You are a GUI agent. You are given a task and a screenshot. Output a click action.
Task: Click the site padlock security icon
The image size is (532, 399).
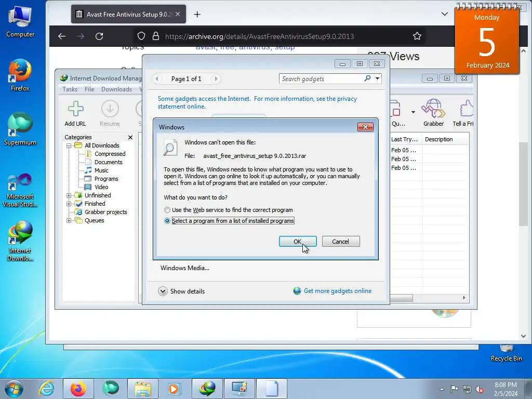156,36
